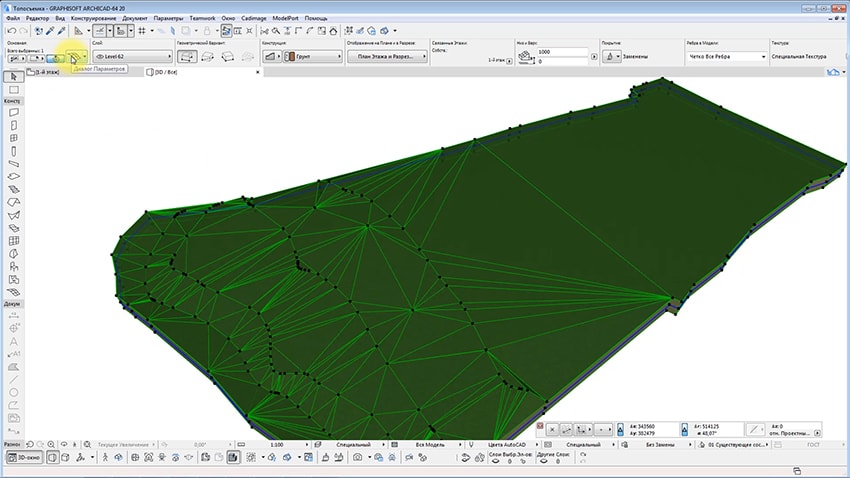The width and height of the screenshot is (850, 478).
Task: Click the Undo icon in the toolbar
Action: tap(11, 31)
